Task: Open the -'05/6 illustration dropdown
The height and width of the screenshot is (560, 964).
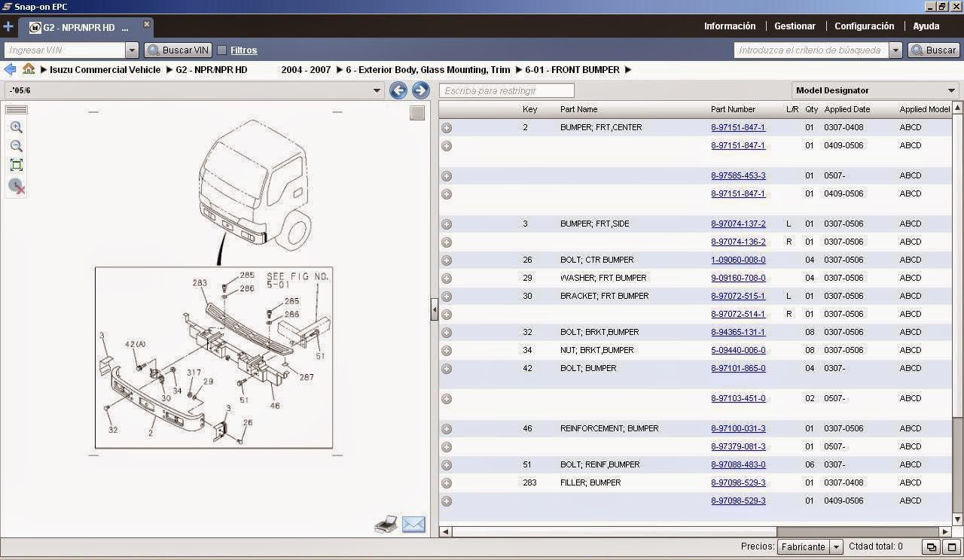Action: pos(195,90)
